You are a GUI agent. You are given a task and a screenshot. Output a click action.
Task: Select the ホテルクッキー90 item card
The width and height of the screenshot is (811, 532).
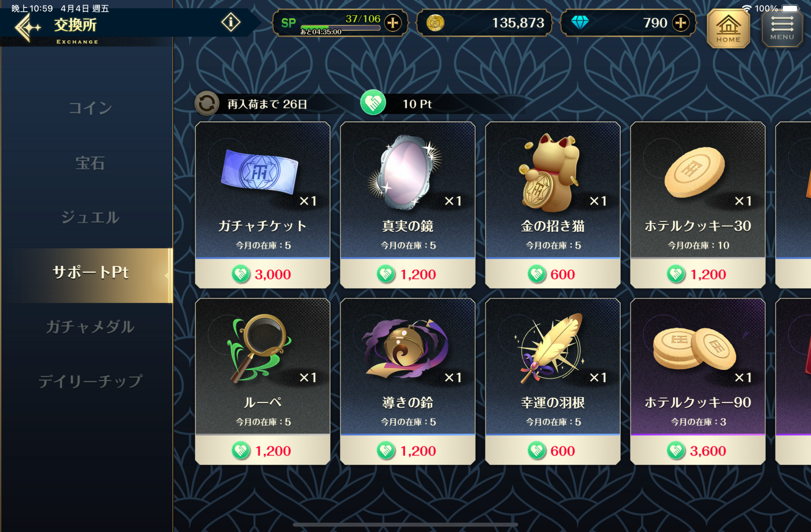point(698,382)
